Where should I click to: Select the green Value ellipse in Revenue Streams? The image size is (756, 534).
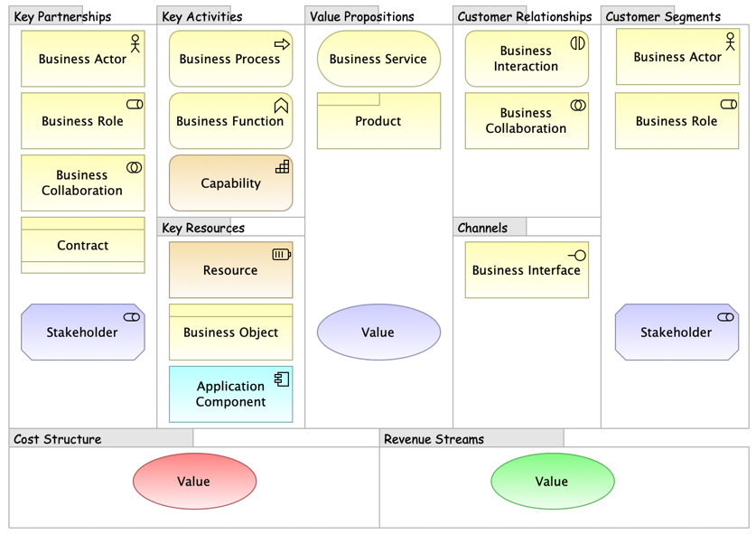pyautogui.click(x=552, y=482)
